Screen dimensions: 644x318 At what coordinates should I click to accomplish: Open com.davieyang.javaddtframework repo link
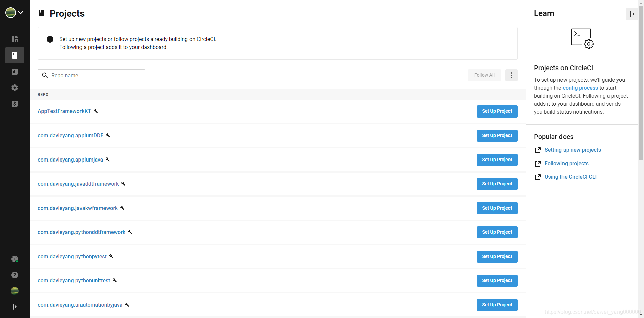[78, 184]
